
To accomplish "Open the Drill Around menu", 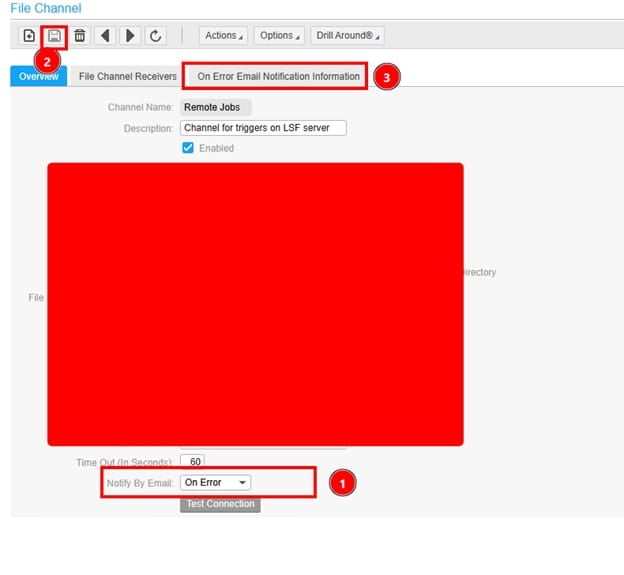I will pyautogui.click(x=347, y=36).
